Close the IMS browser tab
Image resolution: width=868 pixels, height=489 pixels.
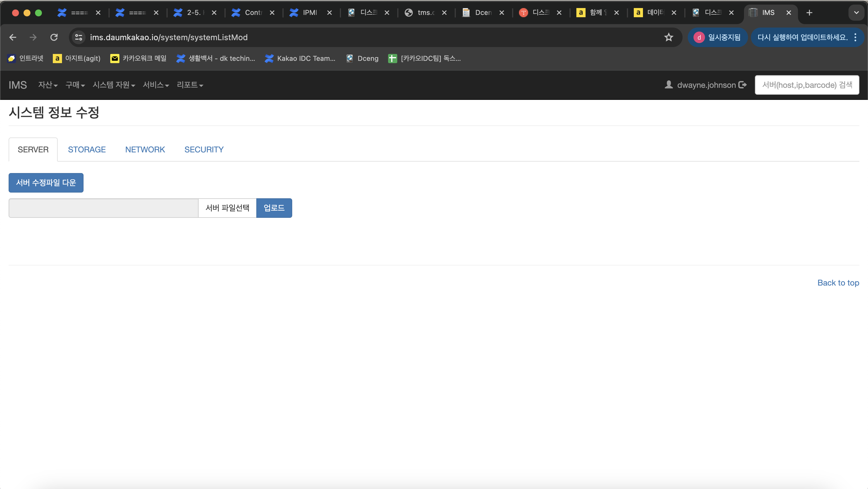788,13
